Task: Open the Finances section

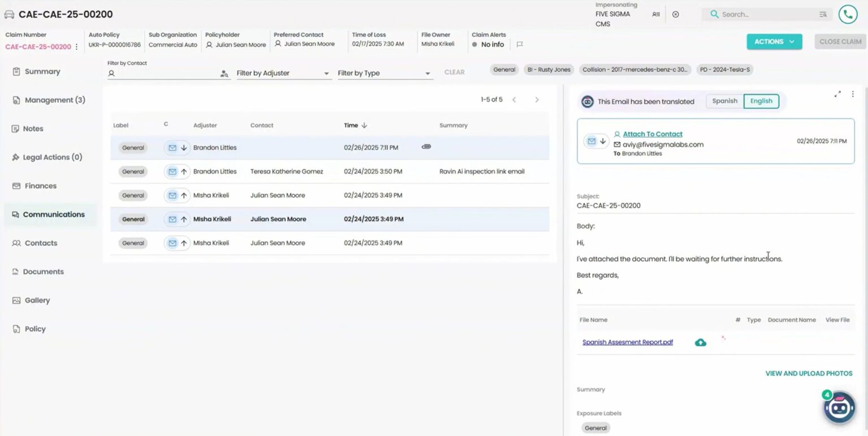Action: [39, 185]
